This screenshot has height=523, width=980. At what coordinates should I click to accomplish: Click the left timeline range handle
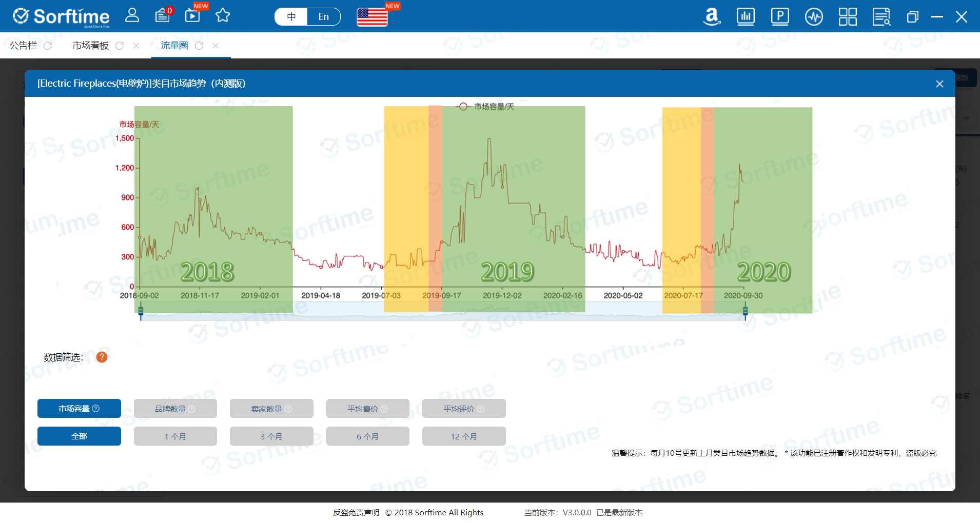pyautogui.click(x=141, y=311)
